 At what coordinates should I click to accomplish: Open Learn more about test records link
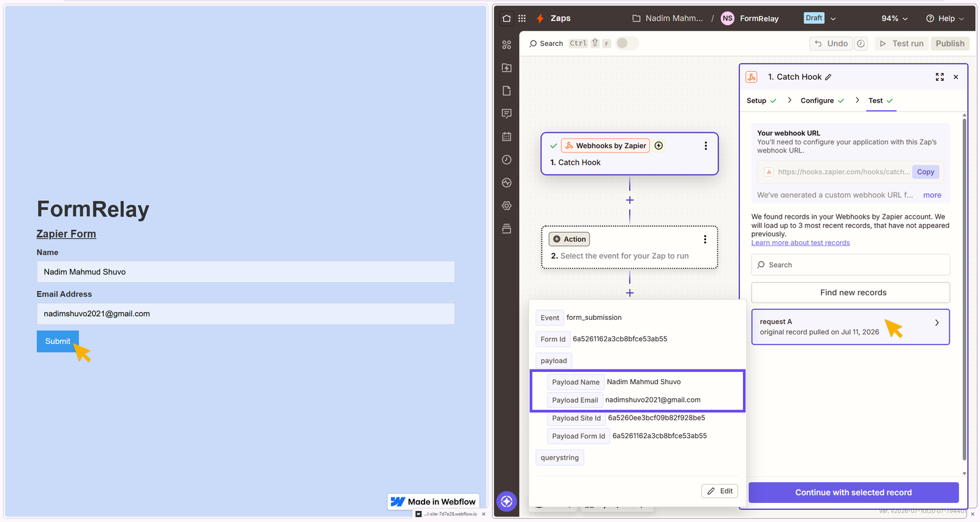coord(801,243)
